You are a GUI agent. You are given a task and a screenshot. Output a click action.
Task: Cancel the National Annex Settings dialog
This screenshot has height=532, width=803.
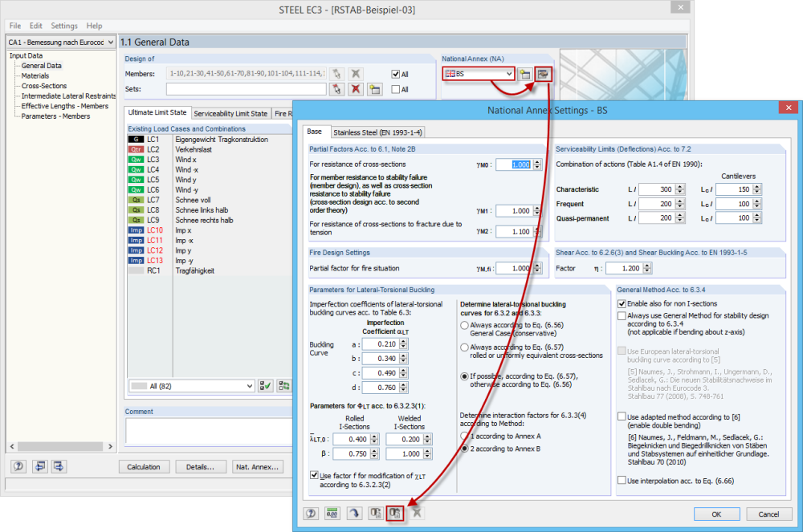[768, 514]
